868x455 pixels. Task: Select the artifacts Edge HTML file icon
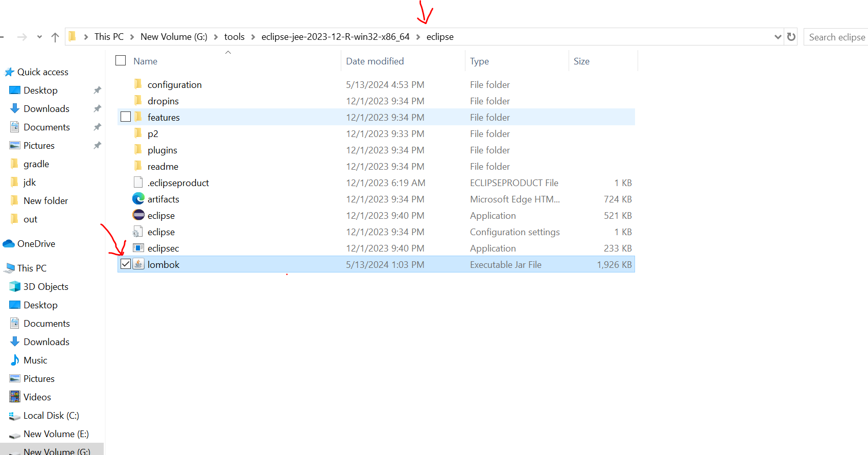[x=138, y=198]
